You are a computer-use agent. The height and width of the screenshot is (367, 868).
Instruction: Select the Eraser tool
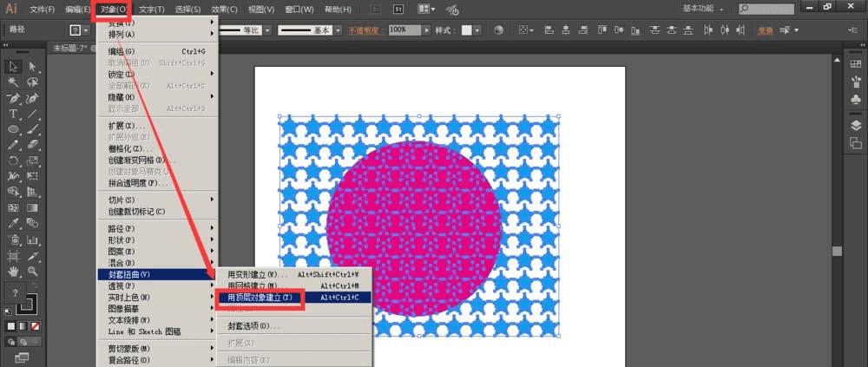(33, 145)
